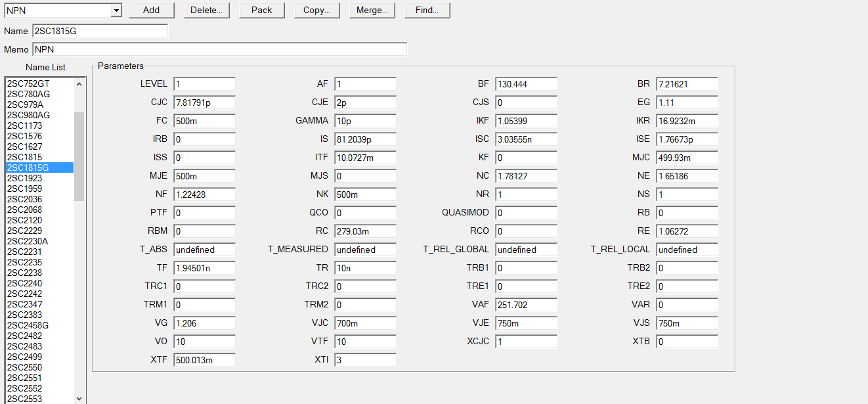868x404 pixels.
Task: Click the Name List scrollbar thumb
Action: pyautogui.click(x=79, y=156)
